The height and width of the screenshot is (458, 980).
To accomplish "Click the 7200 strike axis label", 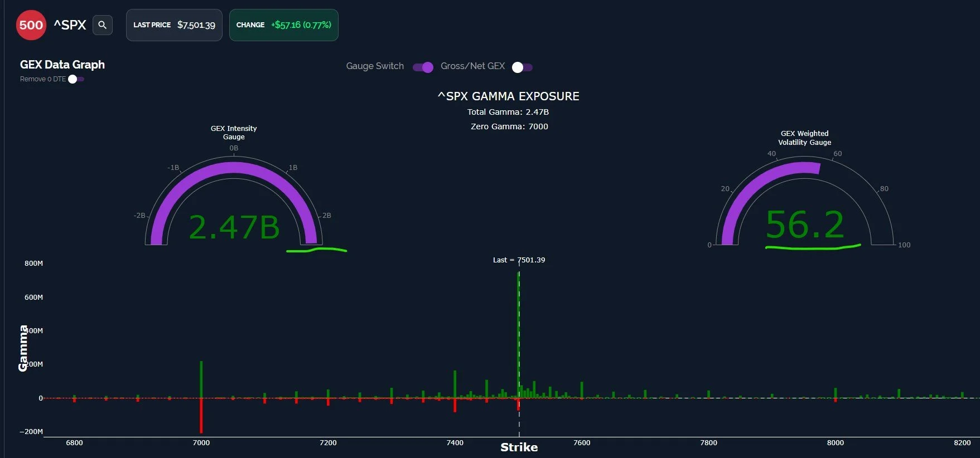I will (x=328, y=443).
